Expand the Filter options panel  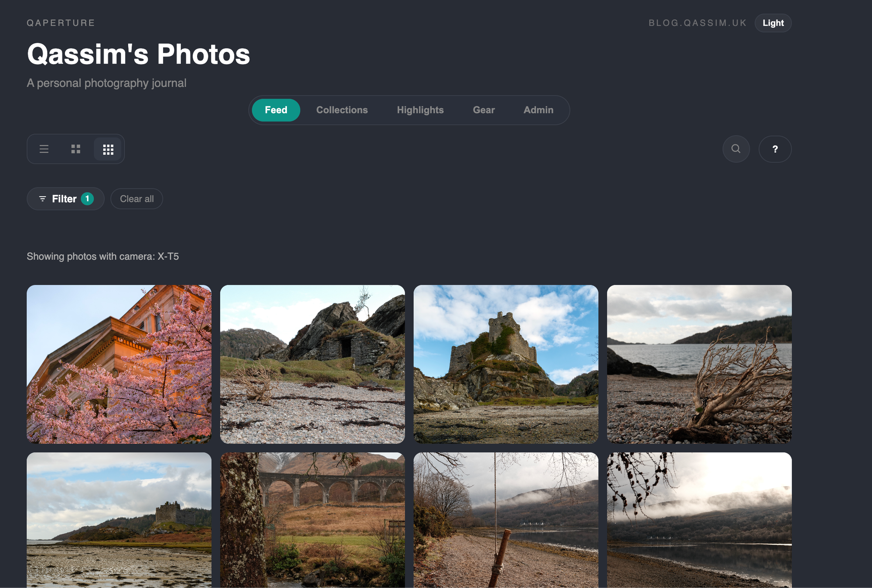[x=64, y=199]
